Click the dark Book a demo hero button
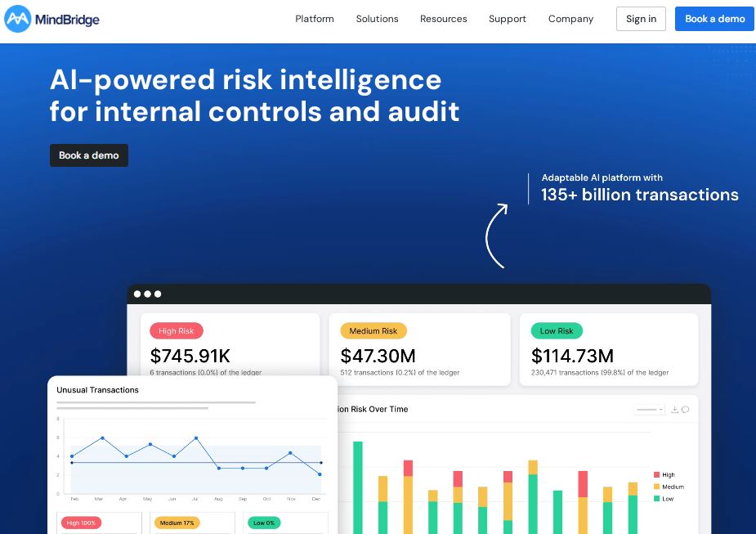 point(89,155)
